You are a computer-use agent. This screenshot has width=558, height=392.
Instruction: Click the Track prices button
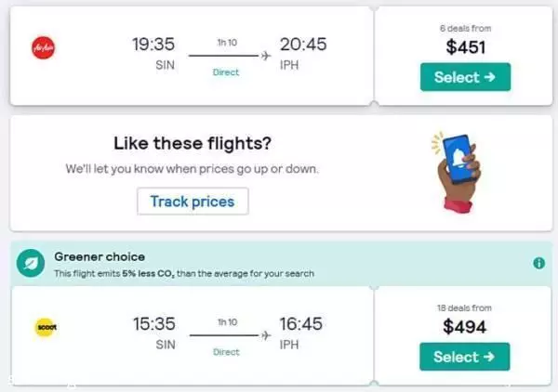point(193,202)
